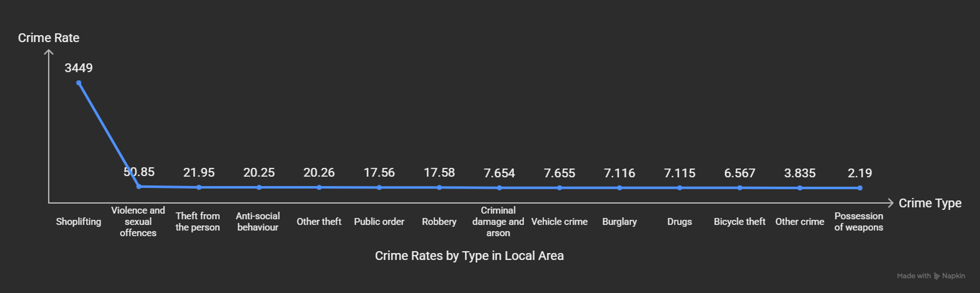
Task: Click the Crime Rate axis title
Action: (x=49, y=38)
